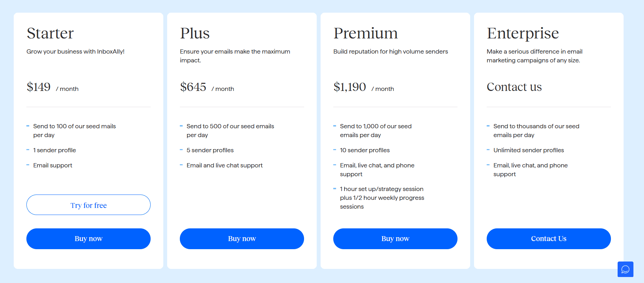Click the Contact Us button for Enterprise
Image resolution: width=644 pixels, height=283 pixels.
[549, 239]
